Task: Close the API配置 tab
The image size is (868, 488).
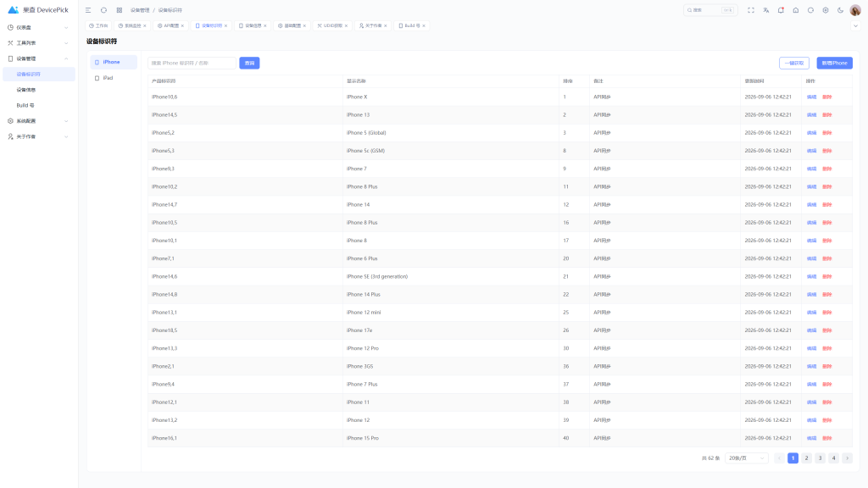Action: [182, 25]
